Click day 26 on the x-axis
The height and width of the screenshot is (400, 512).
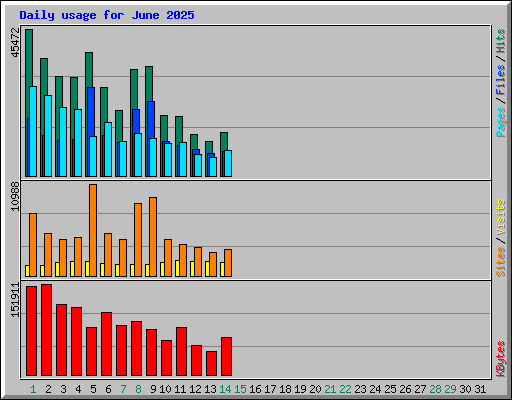coord(405,389)
